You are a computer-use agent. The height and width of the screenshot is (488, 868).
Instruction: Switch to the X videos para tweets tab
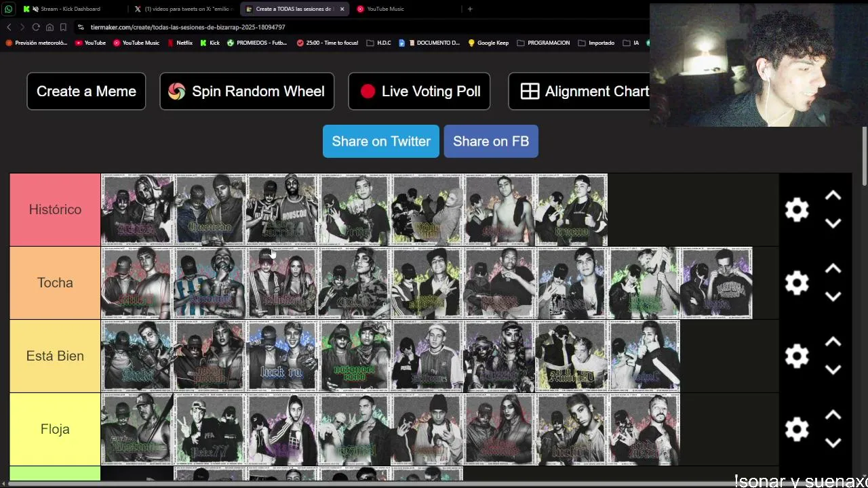pyautogui.click(x=183, y=9)
